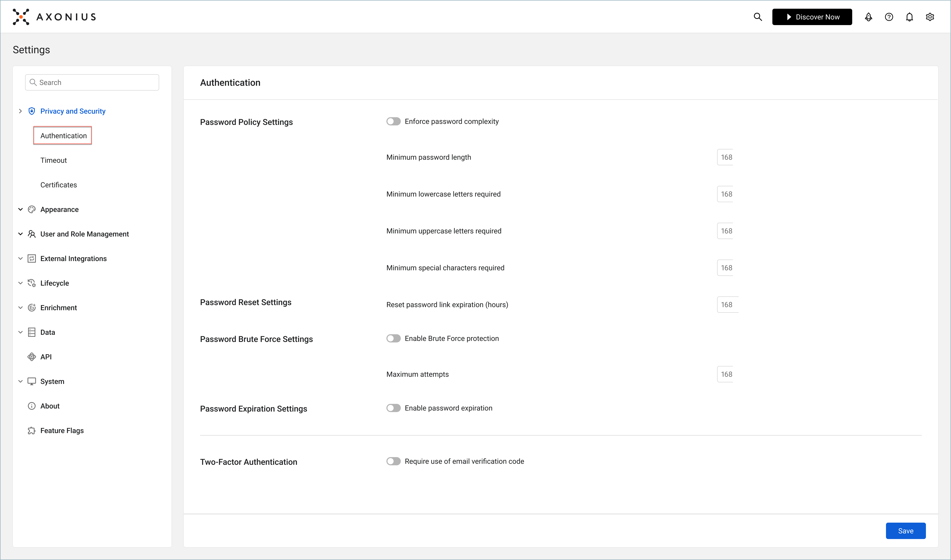Enable password expiration toggle
This screenshot has width=951, height=560.
point(393,408)
